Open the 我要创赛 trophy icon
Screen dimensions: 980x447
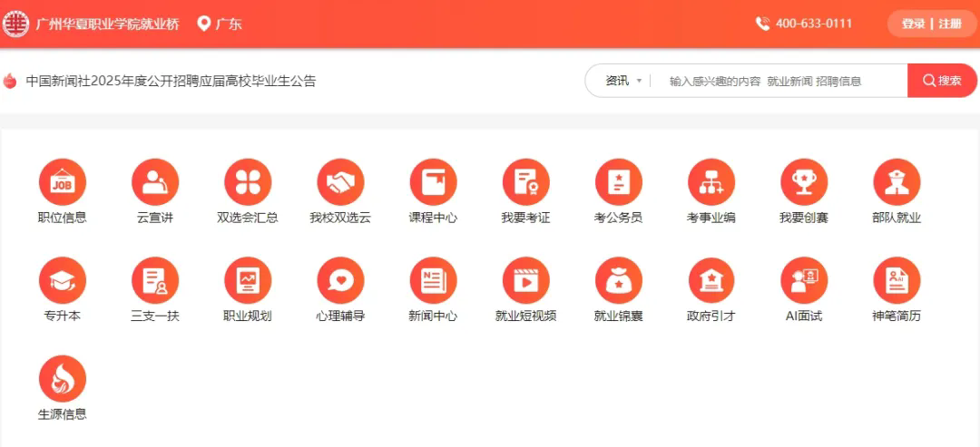pyautogui.click(x=804, y=182)
